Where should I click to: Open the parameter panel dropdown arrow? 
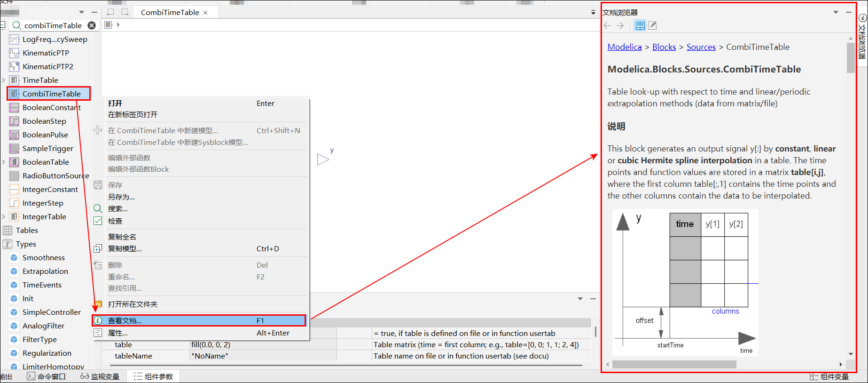tap(580, 299)
